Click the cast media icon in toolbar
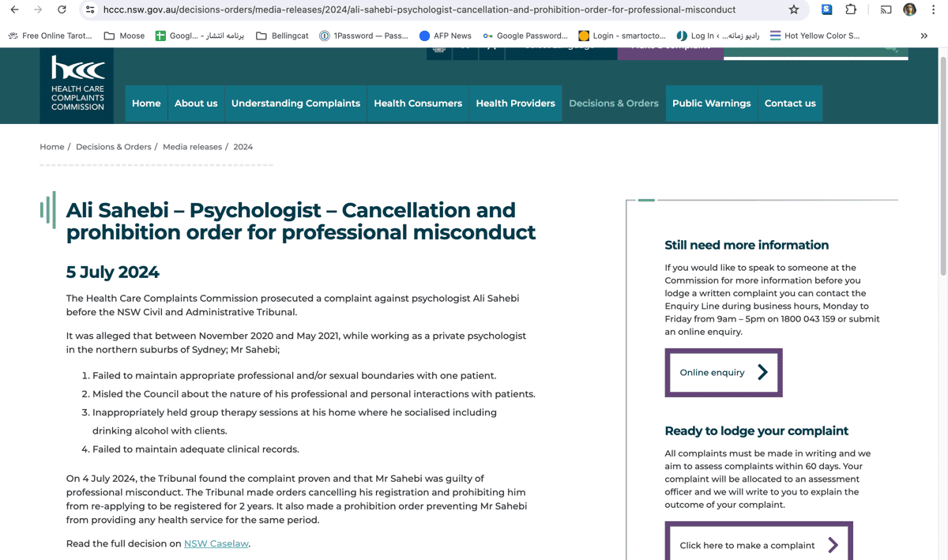 coord(886,9)
